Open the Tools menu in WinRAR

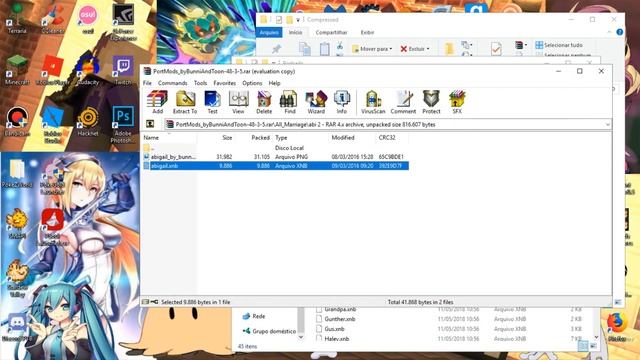point(200,83)
